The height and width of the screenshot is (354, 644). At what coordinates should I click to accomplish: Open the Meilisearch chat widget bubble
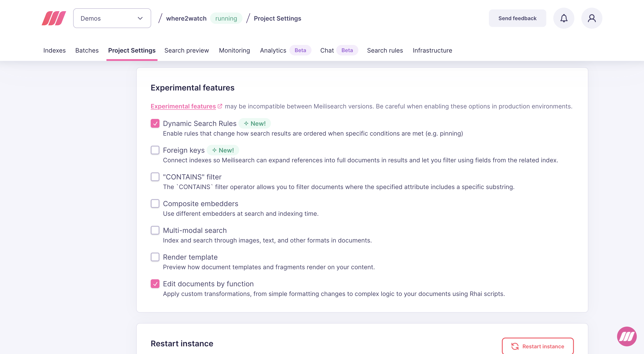coord(626,336)
